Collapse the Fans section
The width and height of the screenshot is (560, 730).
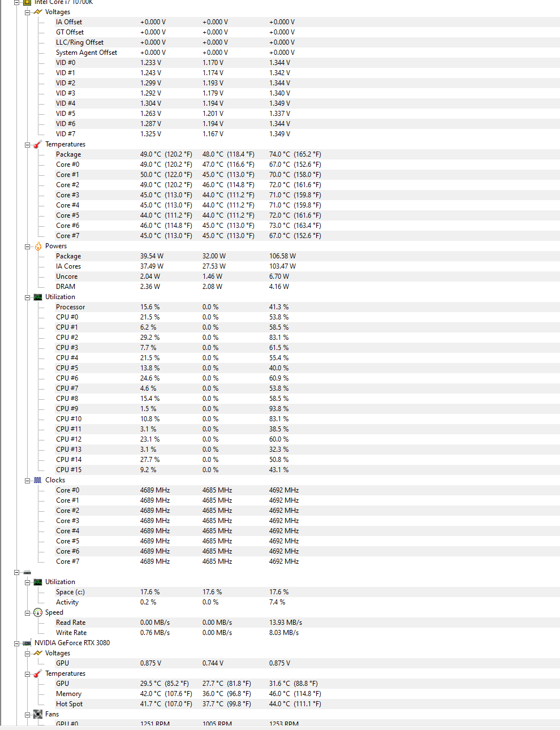[27, 714]
